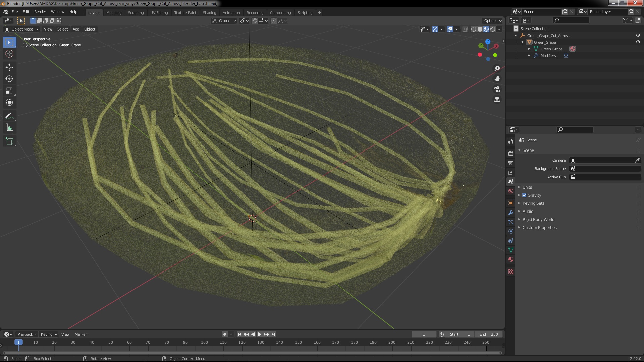Open the Render properties tab
The height and width of the screenshot is (362, 644).
tap(511, 153)
